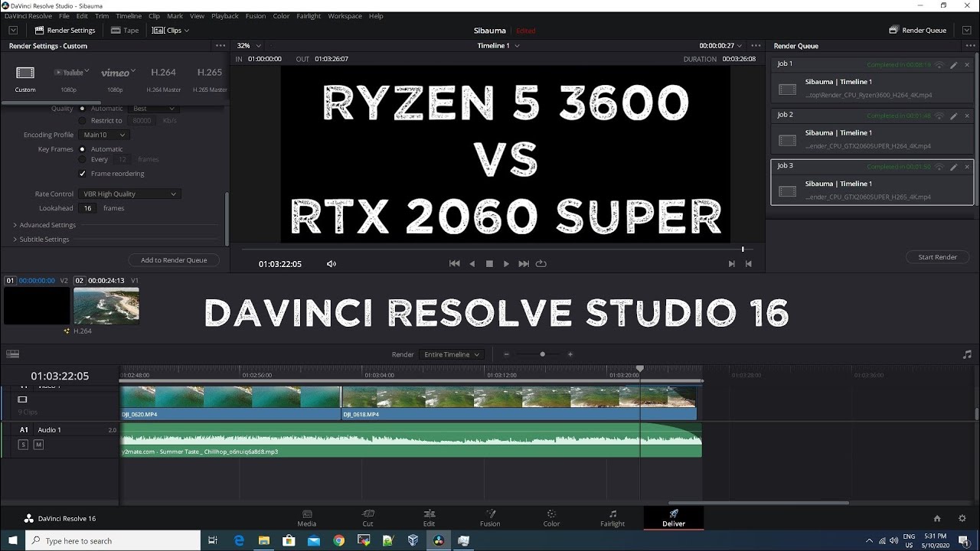Play the timeline in reverse
The image size is (980, 551).
click(x=472, y=264)
